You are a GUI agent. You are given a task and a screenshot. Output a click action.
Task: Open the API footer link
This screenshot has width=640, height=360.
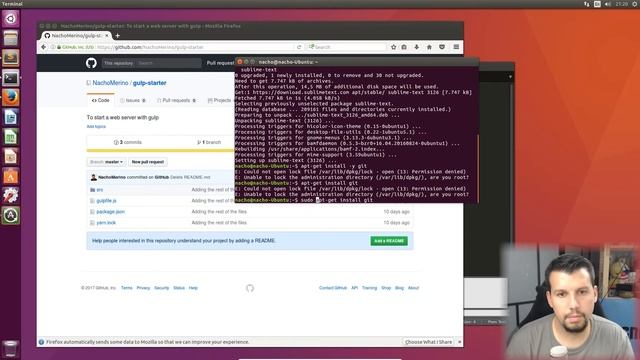click(x=354, y=288)
